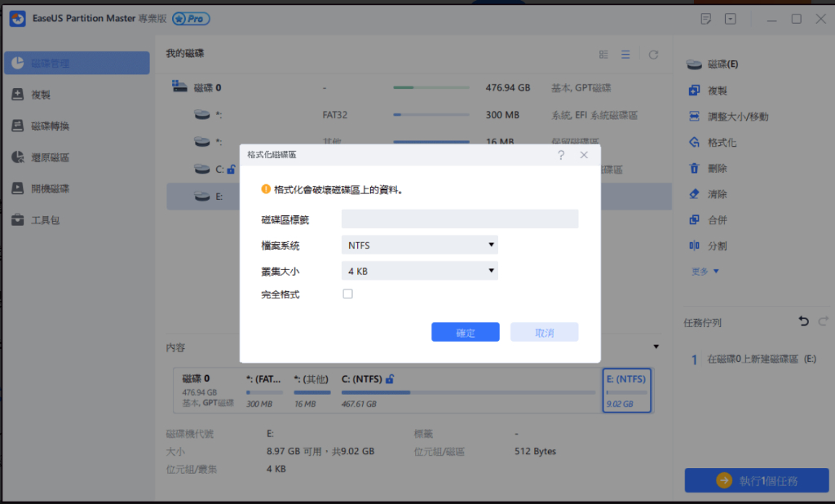Screen dimensions: 835x504
Task: Go to 磁碟轉換 in the sidebar
Action: click(50, 126)
